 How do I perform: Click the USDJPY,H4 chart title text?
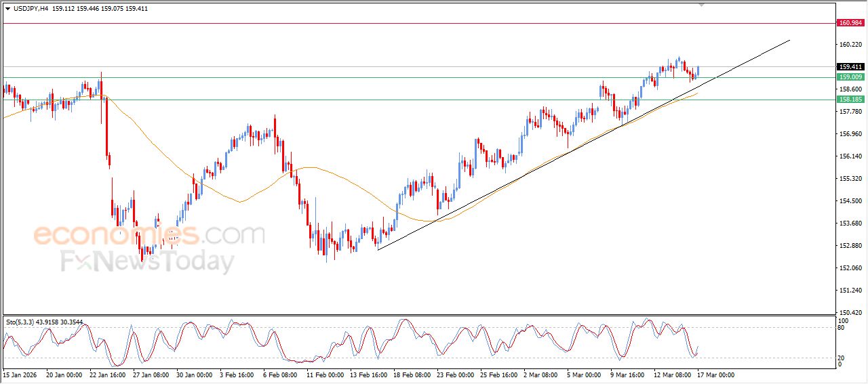(x=31, y=9)
